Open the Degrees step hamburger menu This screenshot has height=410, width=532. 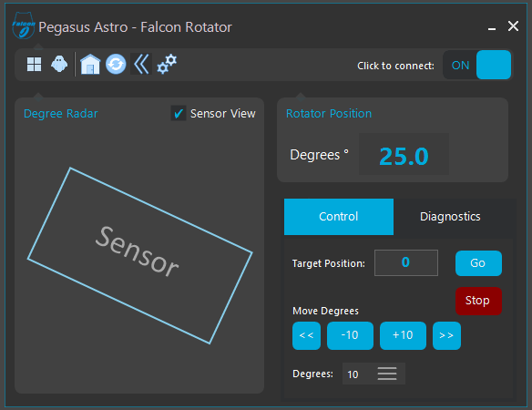click(387, 374)
